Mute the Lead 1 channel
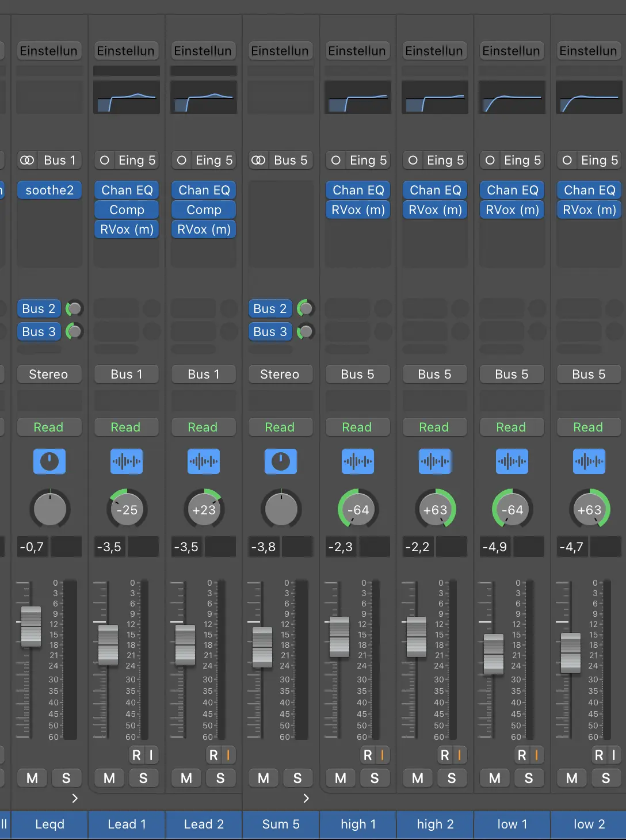Image resolution: width=626 pixels, height=840 pixels. click(x=109, y=778)
